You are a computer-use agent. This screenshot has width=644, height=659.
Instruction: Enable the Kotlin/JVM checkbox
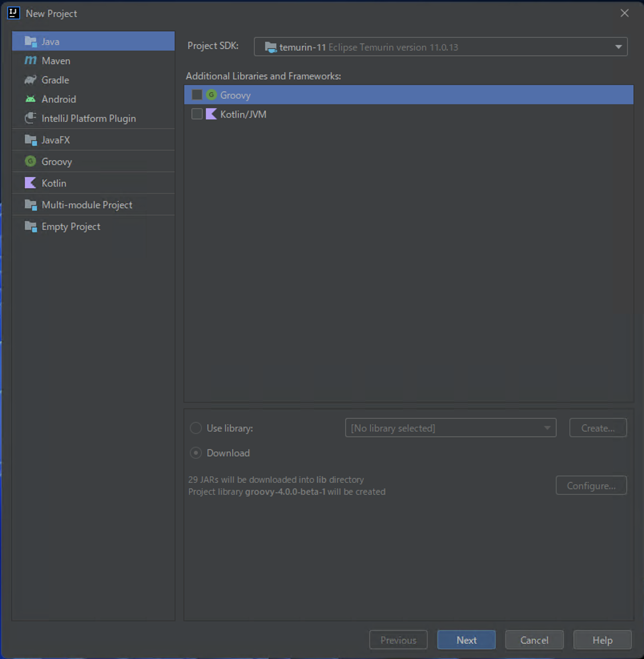[197, 114]
